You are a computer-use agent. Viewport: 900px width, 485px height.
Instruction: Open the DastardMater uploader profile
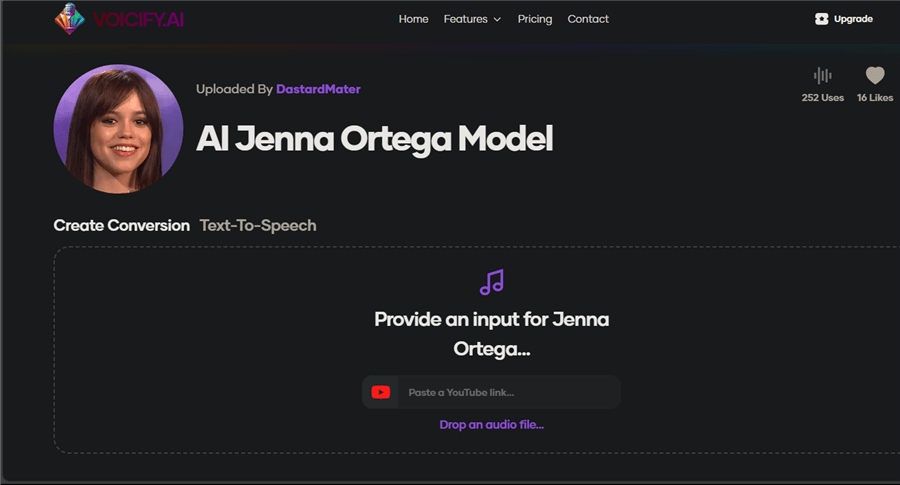318,89
